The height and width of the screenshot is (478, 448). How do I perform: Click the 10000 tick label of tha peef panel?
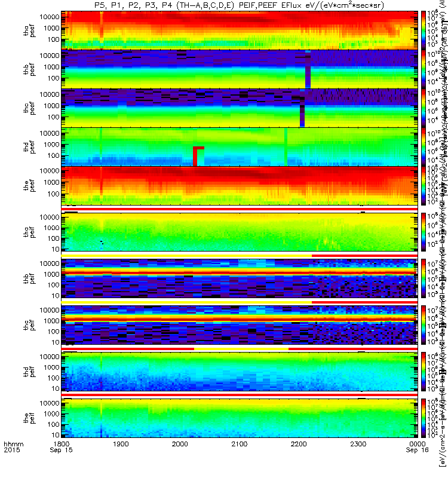pos(50,17)
